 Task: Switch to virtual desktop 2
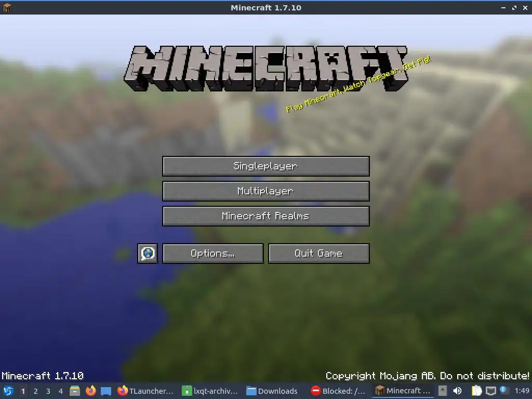(x=36, y=391)
